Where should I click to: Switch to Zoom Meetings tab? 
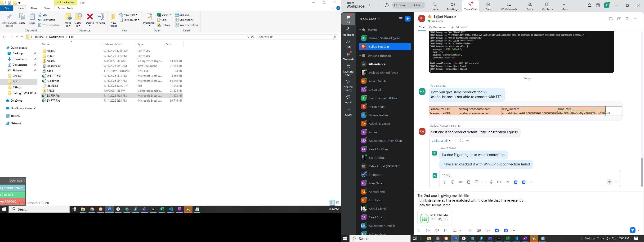pos(452,6)
